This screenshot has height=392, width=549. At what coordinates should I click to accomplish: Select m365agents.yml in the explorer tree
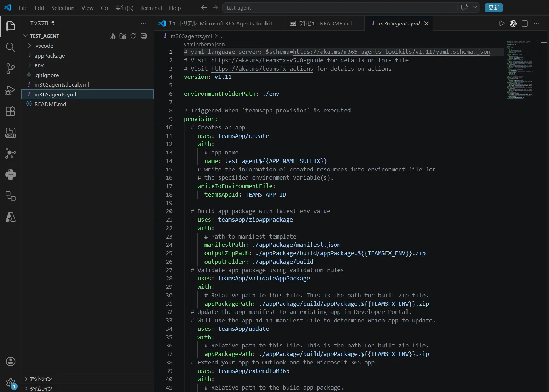[87, 94]
